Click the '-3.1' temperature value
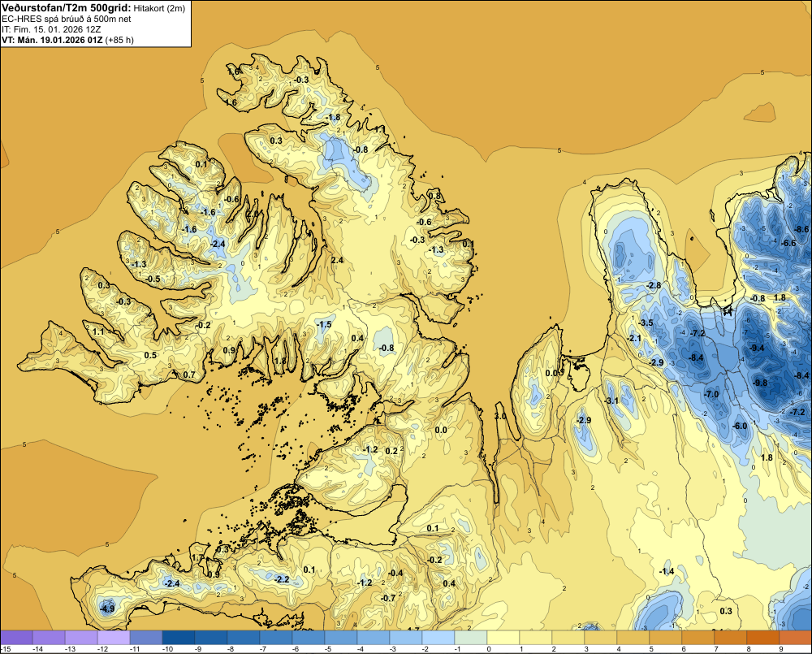The height and width of the screenshot is (654, 812). pyautogui.click(x=611, y=401)
